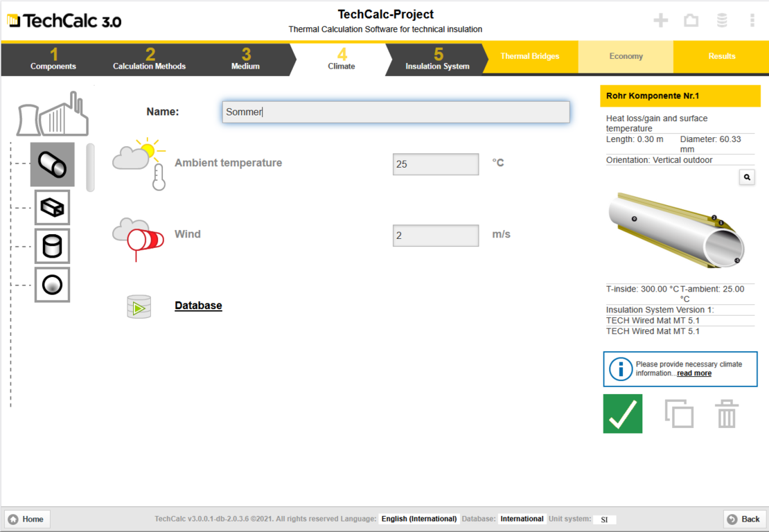Viewport: 769px width, 532px height.
Task: Open the Thermal Bridges tab
Action: 530,56
